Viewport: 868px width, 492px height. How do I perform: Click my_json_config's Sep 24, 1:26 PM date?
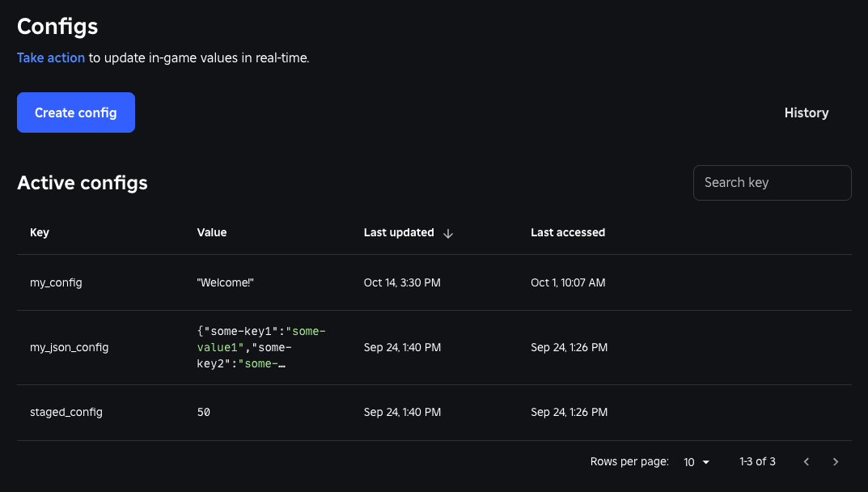tap(569, 347)
